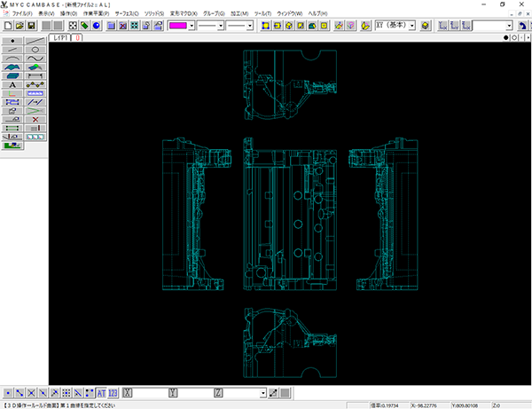Open the 加工(M) menu

[239, 13]
